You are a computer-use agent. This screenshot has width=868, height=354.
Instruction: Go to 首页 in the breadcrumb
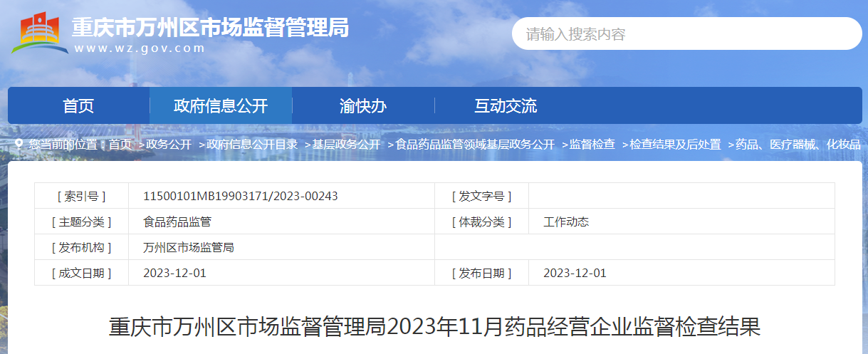coord(120,144)
